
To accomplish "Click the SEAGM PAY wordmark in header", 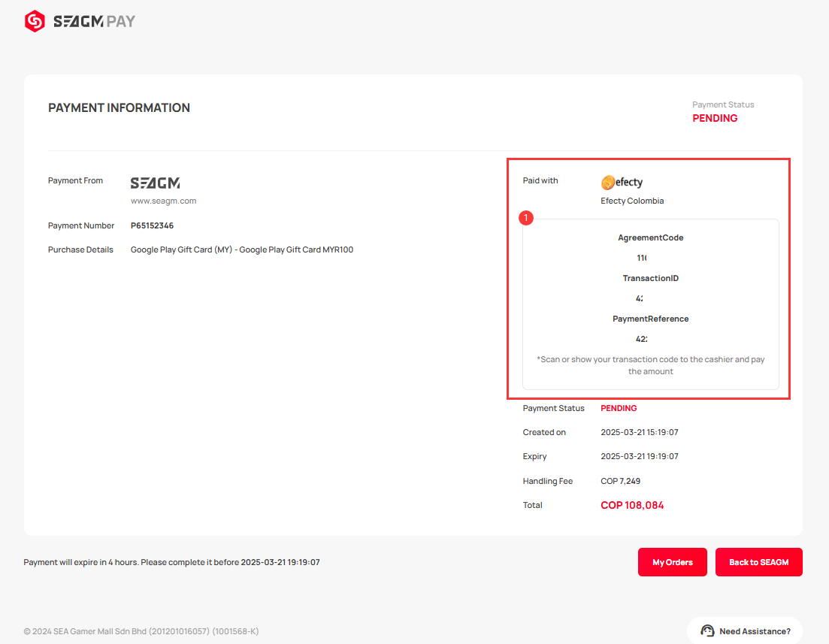I will coord(94,21).
